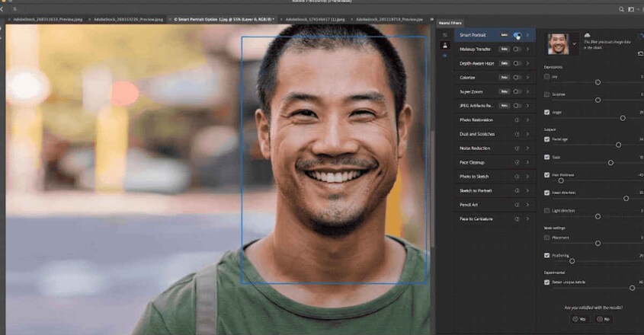Switch to AdobeStock_285119759_Preview tab

tap(389, 19)
